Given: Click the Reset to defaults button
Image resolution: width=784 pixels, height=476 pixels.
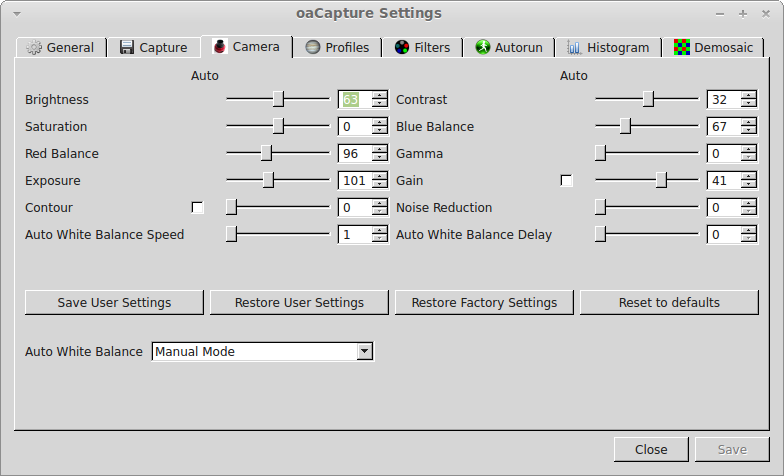Looking at the screenshot, I should point(668,303).
